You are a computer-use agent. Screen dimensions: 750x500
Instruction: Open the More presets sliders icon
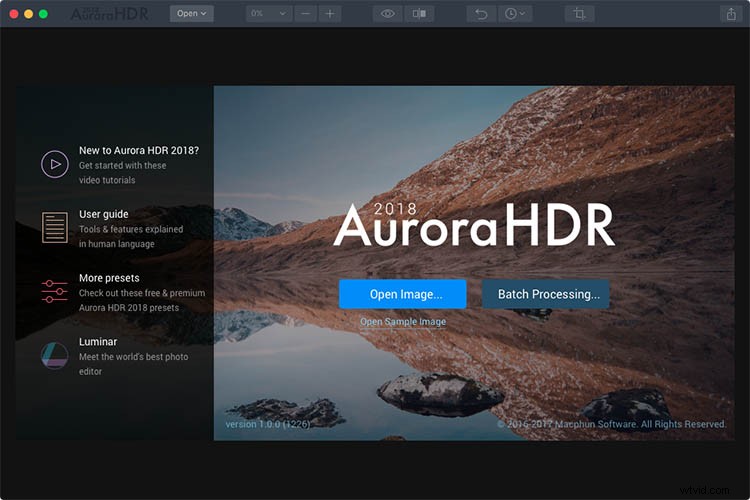(x=55, y=291)
